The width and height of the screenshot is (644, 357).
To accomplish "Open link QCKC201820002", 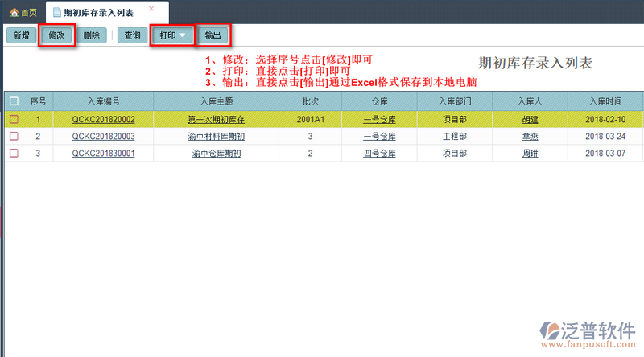I will pos(103,120).
